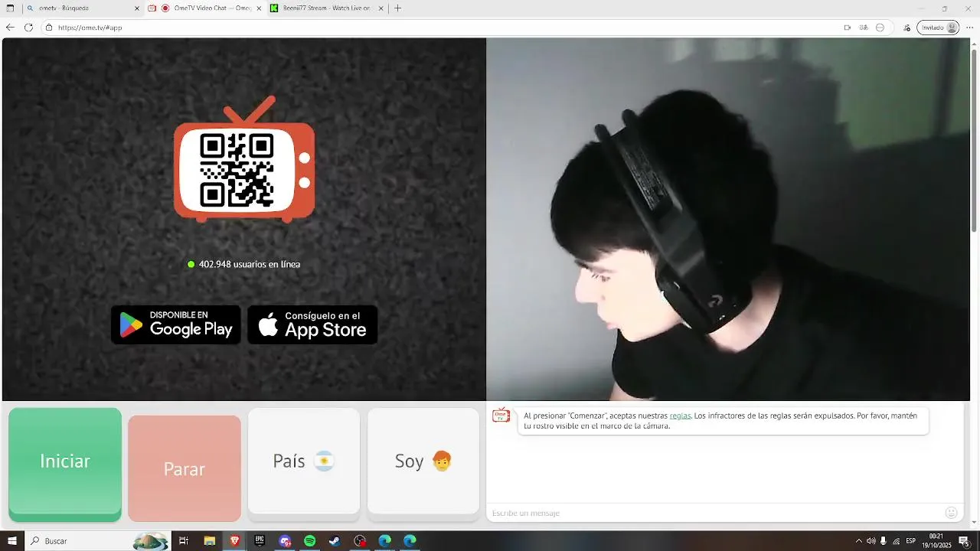The width and height of the screenshot is (980, 551).
Task: Show hidden system tray icons
Action: (858, 541)
